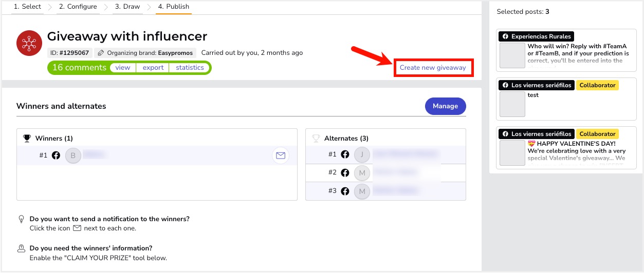Go to step 1. Select
This screenshot has width=644, height=273.
27,7
